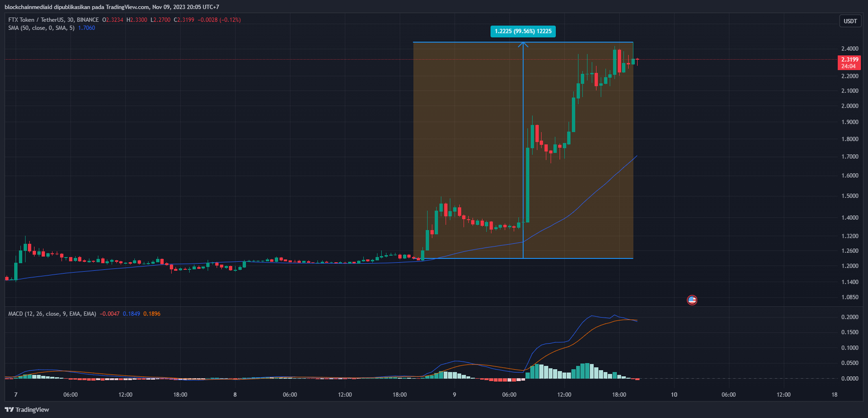Click the US flag economic event icon
The width and height of the screenshot is (868, 418).
coord(692,300)
